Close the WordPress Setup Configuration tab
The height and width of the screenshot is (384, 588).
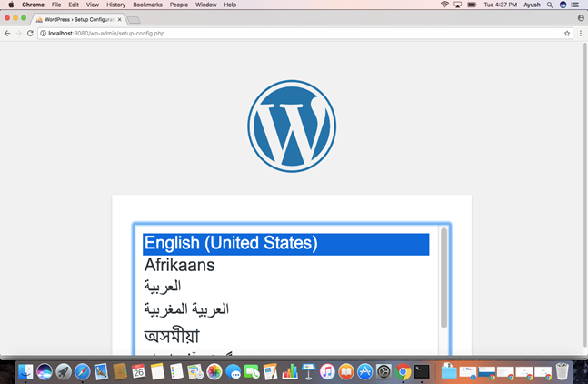click(x=120, y=19)
